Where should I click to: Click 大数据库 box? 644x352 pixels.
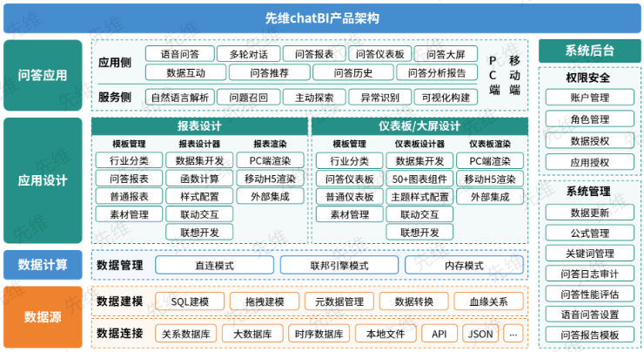point(252,334)
